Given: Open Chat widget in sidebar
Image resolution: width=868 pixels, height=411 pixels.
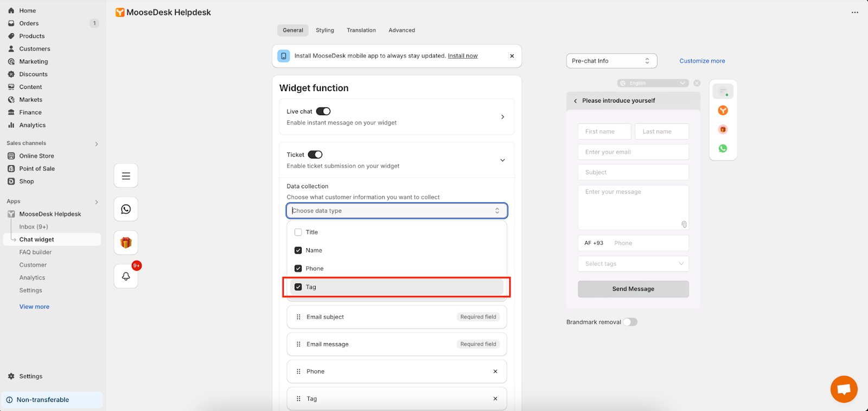Looking at the screenshot, I should (x=53, y=239).
